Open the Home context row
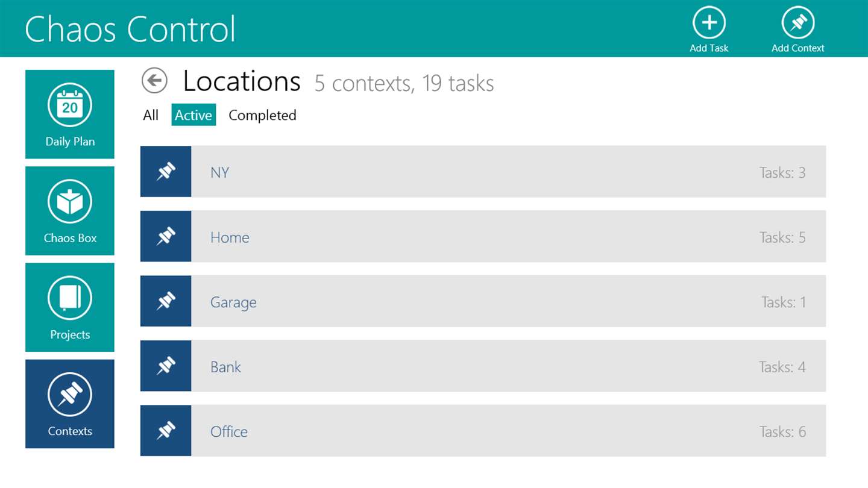The height and width of the screenshot is (488, 868). (482, 236)
